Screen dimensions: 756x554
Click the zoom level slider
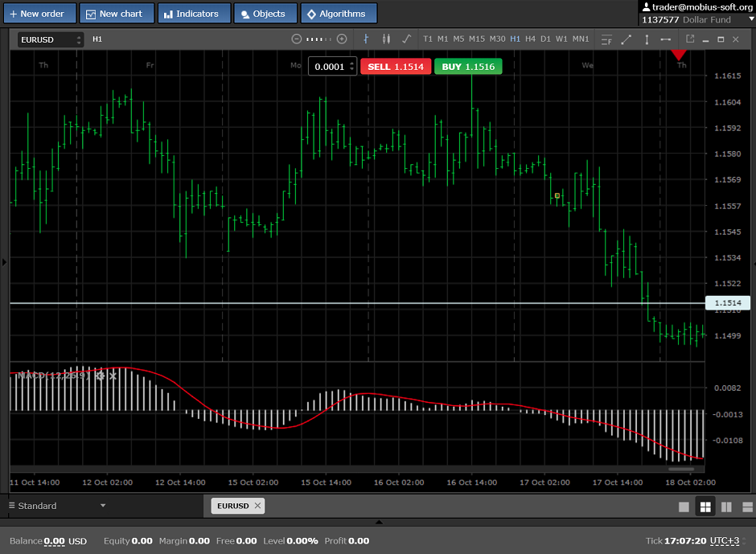coord(318,39)
